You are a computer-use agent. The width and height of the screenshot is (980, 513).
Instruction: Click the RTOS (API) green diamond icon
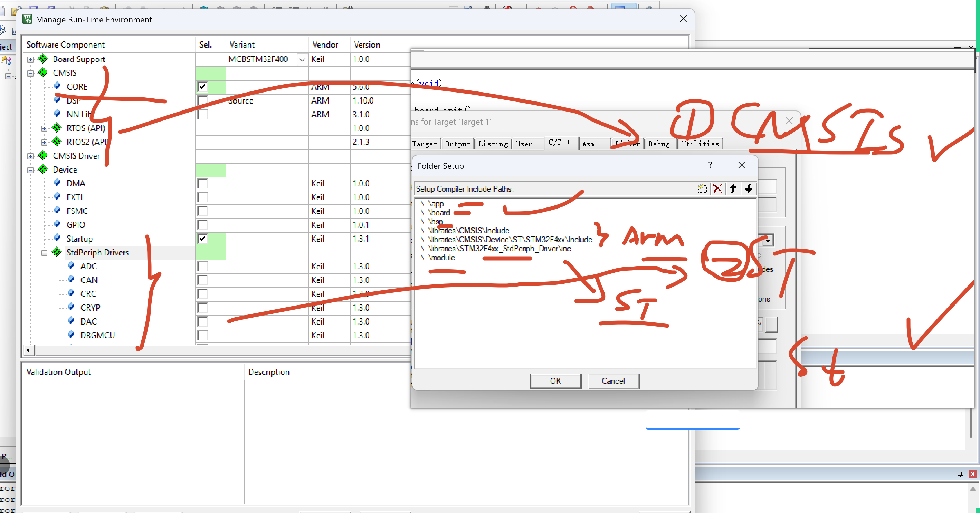click(x=57, y=128)
